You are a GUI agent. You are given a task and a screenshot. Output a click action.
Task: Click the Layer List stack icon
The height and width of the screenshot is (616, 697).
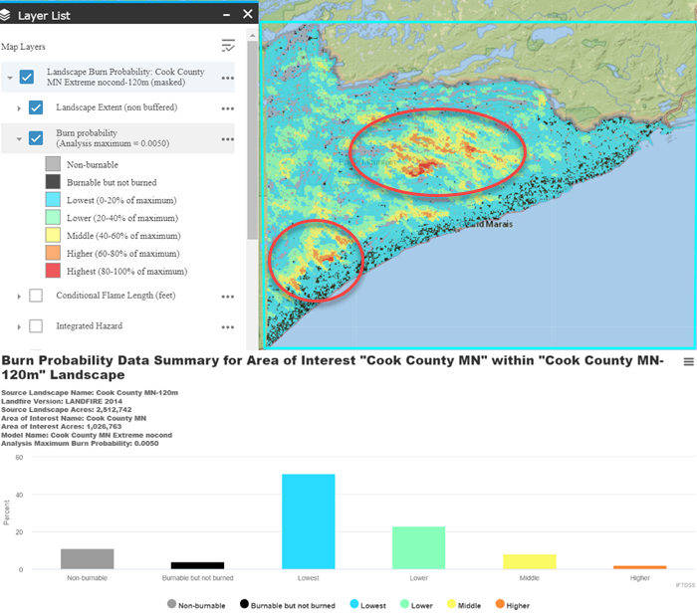point(11,14)
